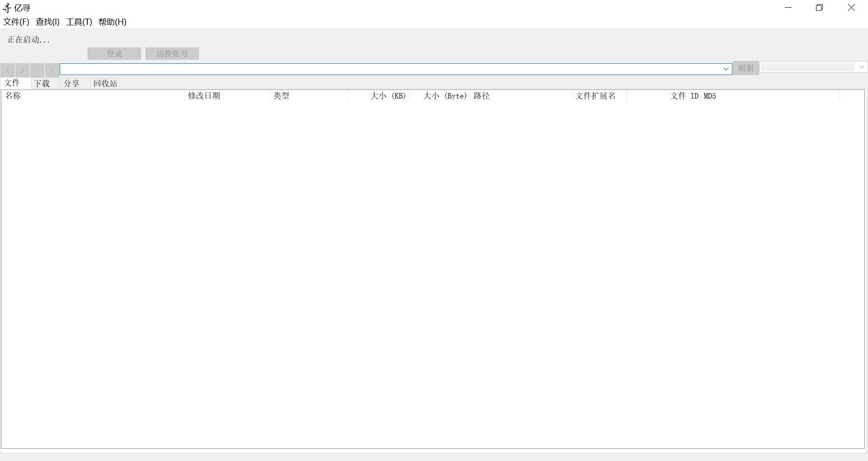Open the 文件(F) menu
The height and width of the screenshot is (461, 868).
point(16,22)
